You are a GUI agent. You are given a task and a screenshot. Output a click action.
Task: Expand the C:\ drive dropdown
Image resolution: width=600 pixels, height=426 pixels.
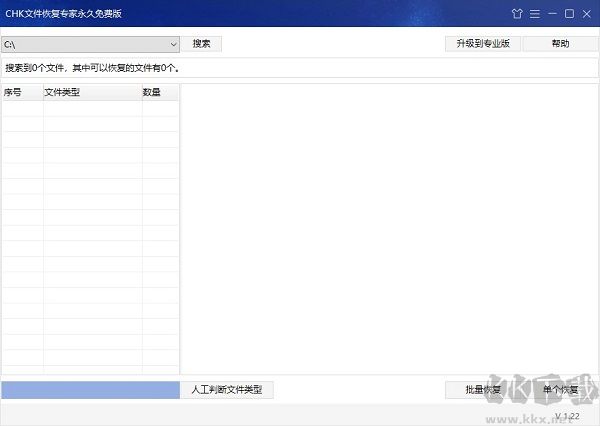[173, 44]
